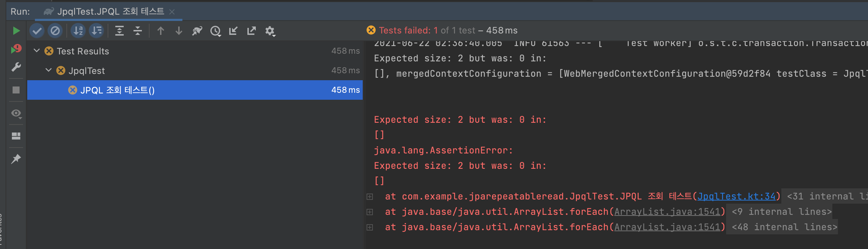The height and width of the screenshot is (249, 868).
Task: Collapse all test nodes
Action: [x=138, y=31]
